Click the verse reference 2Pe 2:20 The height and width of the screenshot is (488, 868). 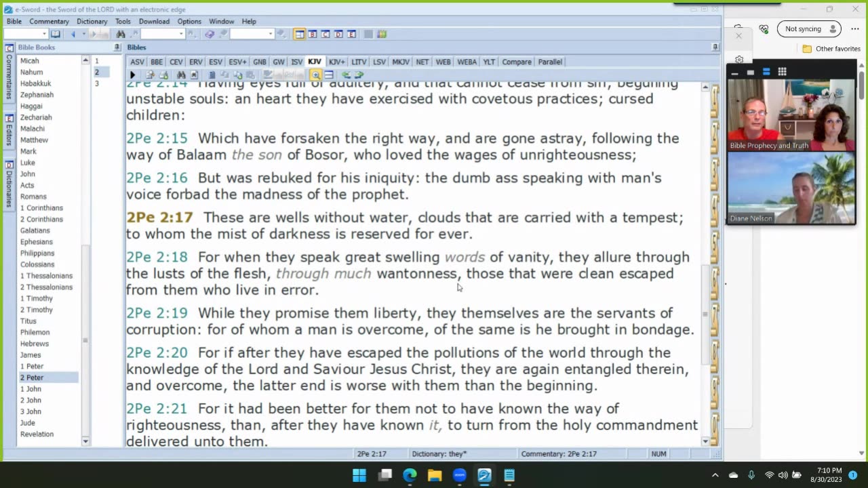157,352
